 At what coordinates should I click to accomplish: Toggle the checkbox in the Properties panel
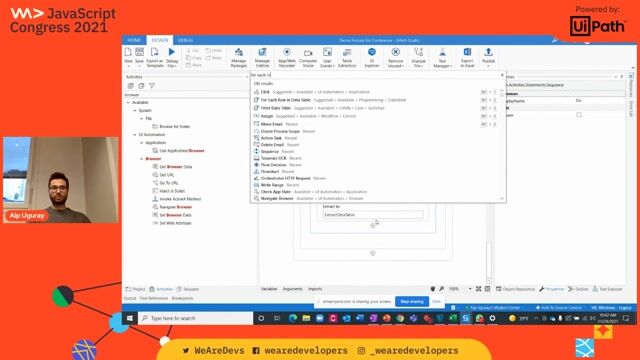tap(579, 115)
